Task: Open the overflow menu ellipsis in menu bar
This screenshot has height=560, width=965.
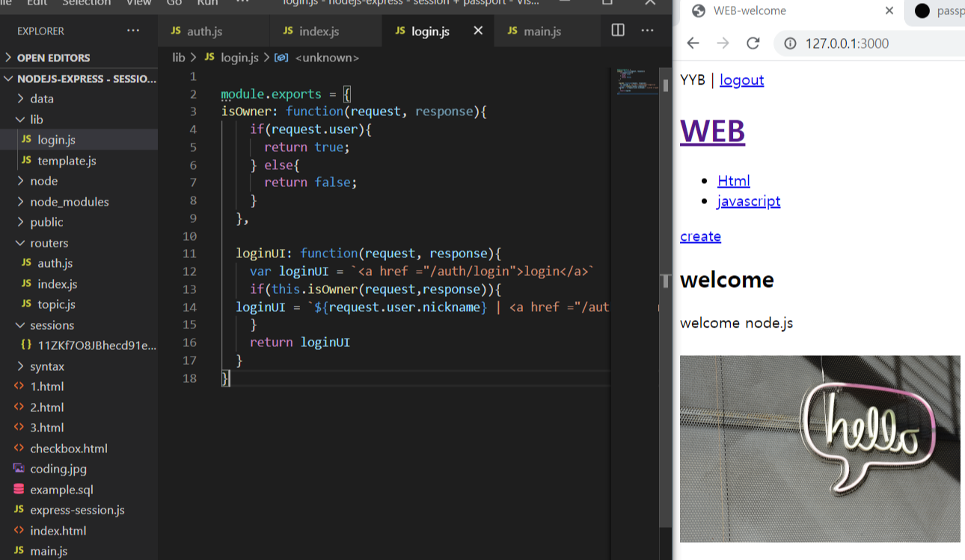Action: point(242,3)
